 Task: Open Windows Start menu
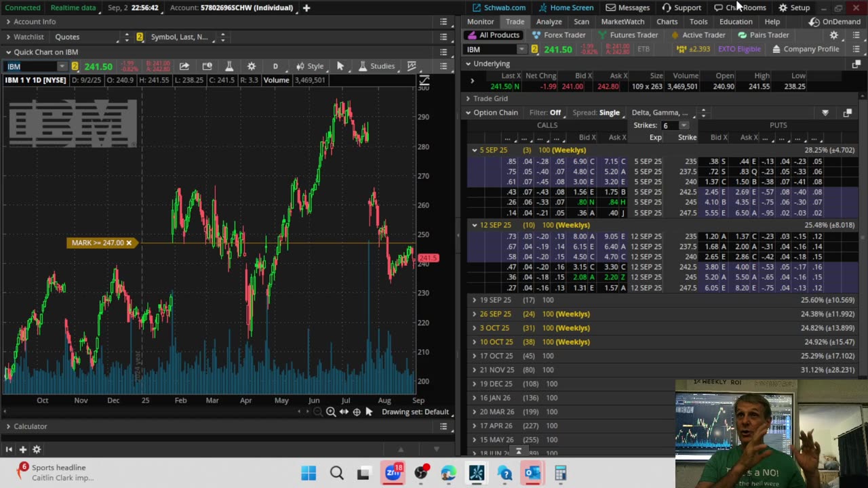pos(309,472)
